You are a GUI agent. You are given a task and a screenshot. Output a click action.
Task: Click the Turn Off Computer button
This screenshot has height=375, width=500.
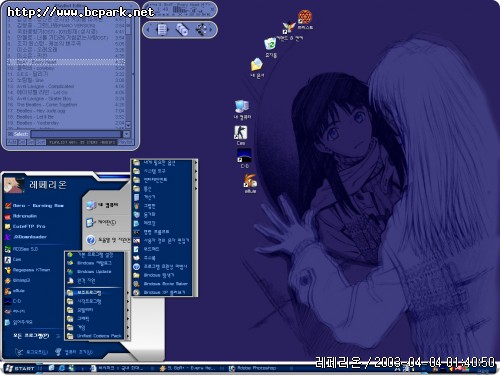click(x=73, y=352)
